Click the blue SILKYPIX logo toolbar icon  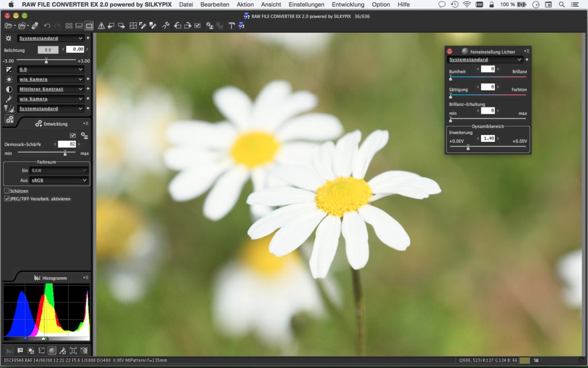pyautogui.click(x=241, y=26)
